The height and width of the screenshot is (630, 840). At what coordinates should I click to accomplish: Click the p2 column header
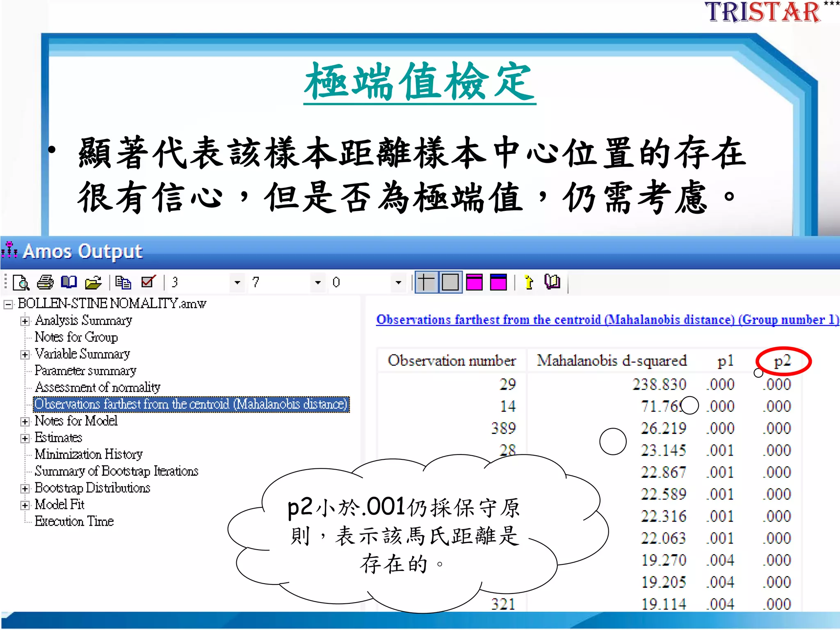point(782,361)
